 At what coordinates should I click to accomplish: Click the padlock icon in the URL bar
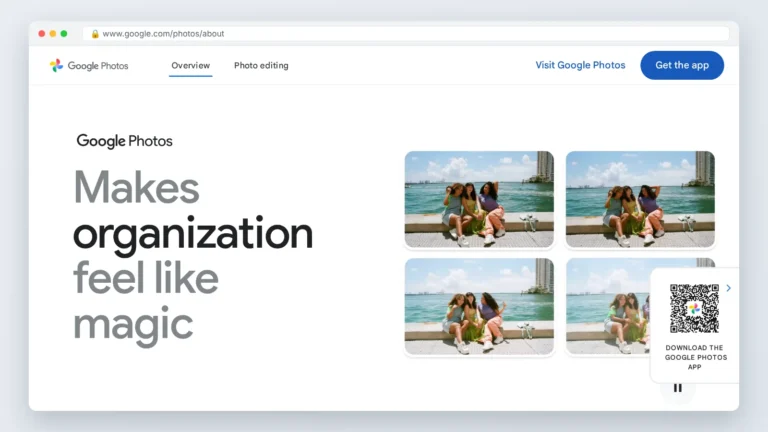point(95,34)
